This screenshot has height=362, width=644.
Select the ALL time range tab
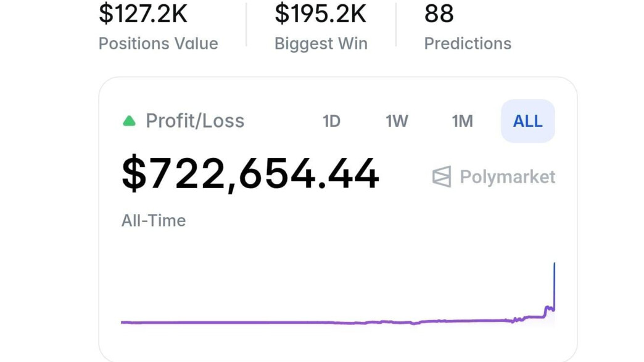coord(527,121)
